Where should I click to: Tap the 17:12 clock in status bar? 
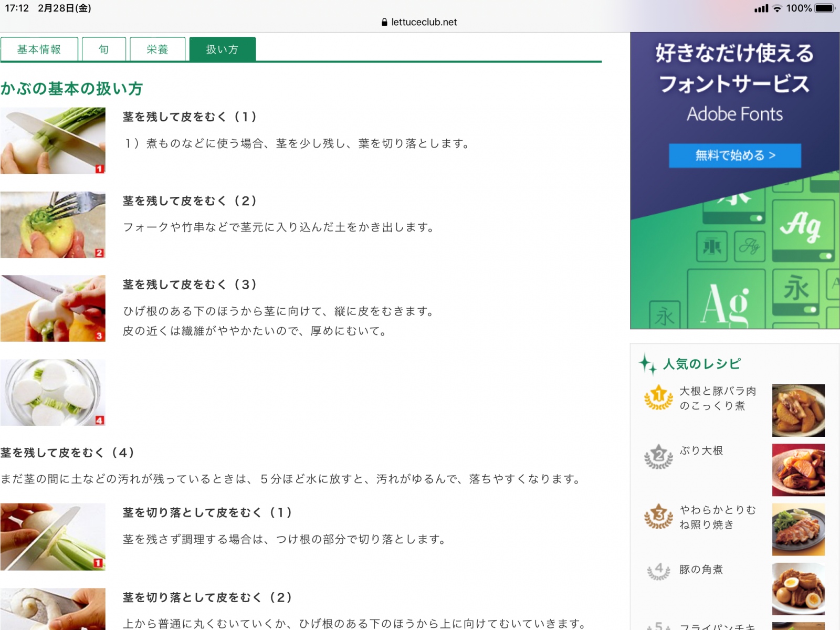17,8
